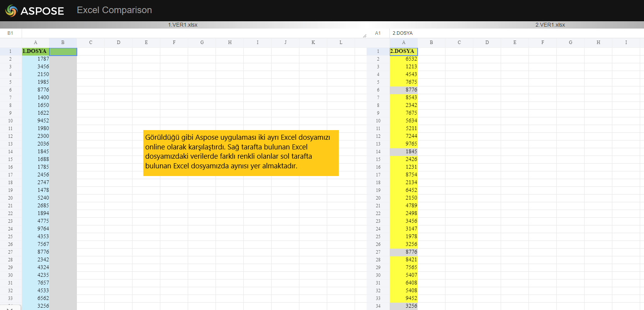Screen dimensions: 644x310
Task: Open the Excel Comparison title link
Action: pos(114,10)
